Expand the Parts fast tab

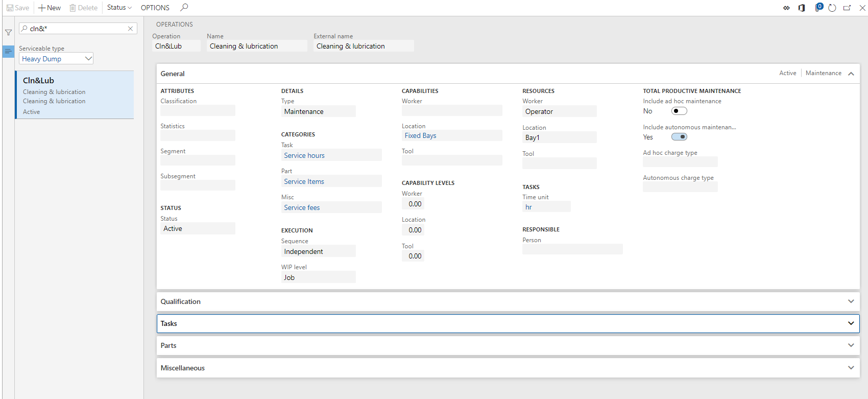508,345
